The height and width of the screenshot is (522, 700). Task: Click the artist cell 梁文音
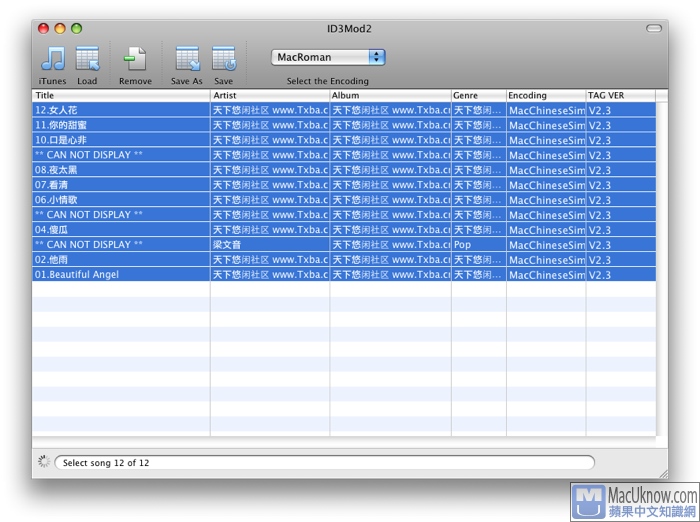click(x=270, y=245)
